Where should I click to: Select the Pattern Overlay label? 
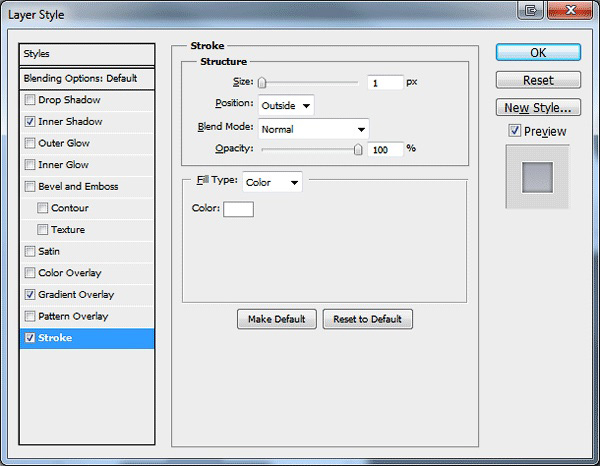click(x=73, y=316)
